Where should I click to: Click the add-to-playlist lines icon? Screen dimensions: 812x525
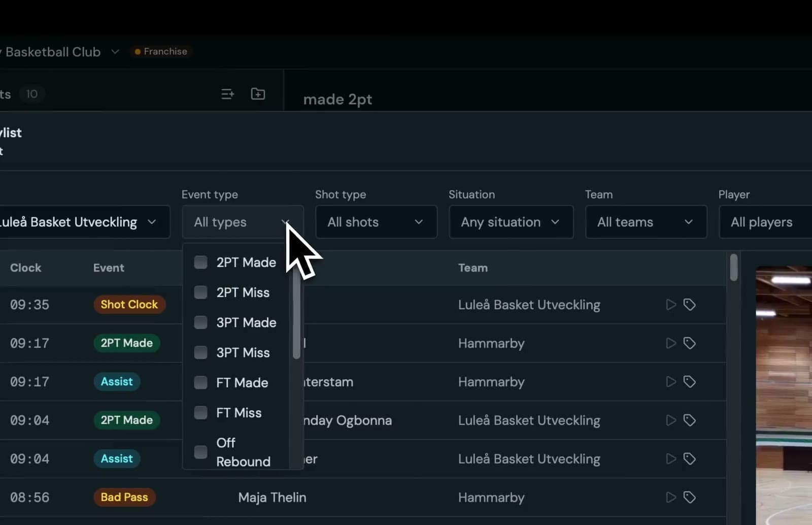coord(228,94)
